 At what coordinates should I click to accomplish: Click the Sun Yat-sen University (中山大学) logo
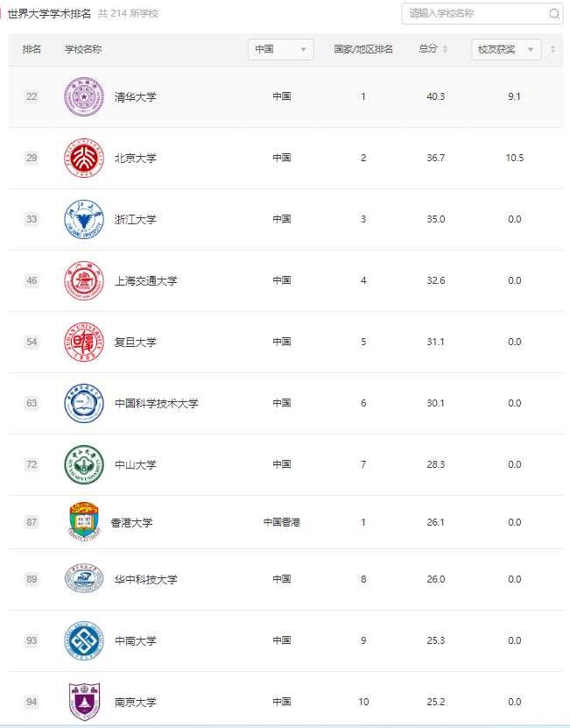(83, 464)
